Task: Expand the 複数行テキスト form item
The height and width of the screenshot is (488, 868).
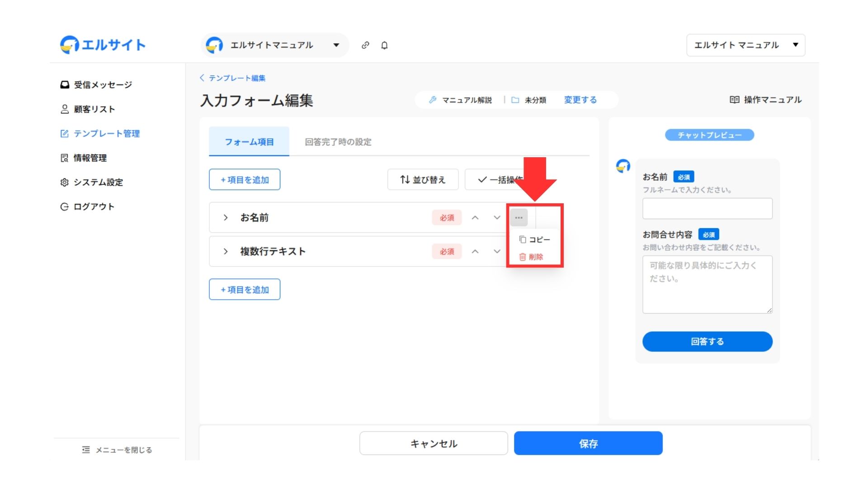Action: coord(226,252)
